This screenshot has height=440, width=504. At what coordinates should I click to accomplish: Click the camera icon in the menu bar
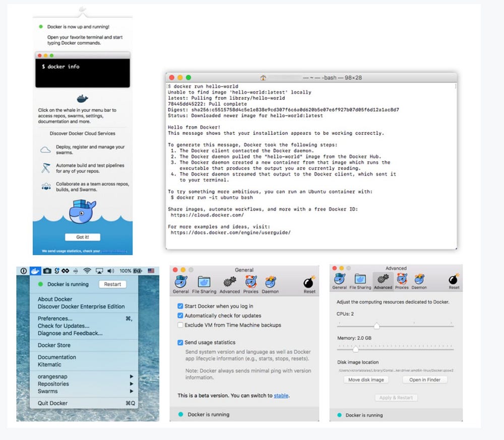(47, 271)
